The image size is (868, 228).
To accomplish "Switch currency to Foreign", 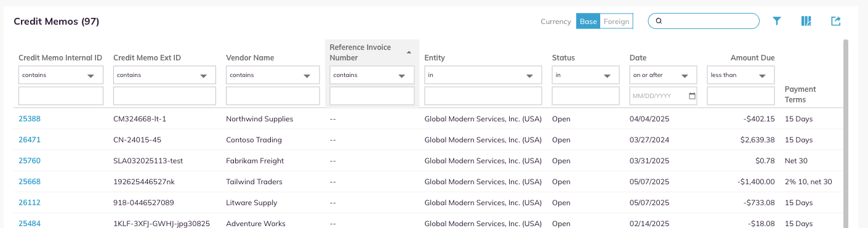I will point(616,22).
